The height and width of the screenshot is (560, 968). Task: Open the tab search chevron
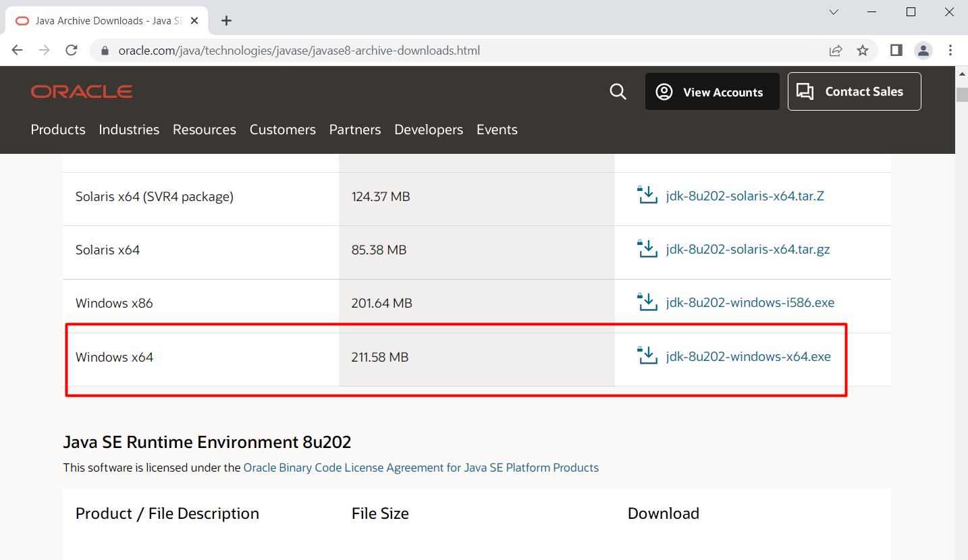(834, 11)
